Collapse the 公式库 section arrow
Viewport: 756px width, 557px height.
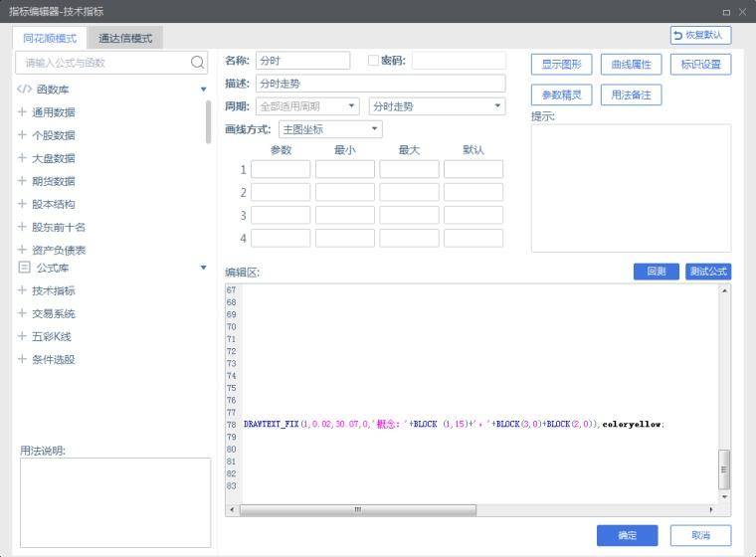(204, 268)
